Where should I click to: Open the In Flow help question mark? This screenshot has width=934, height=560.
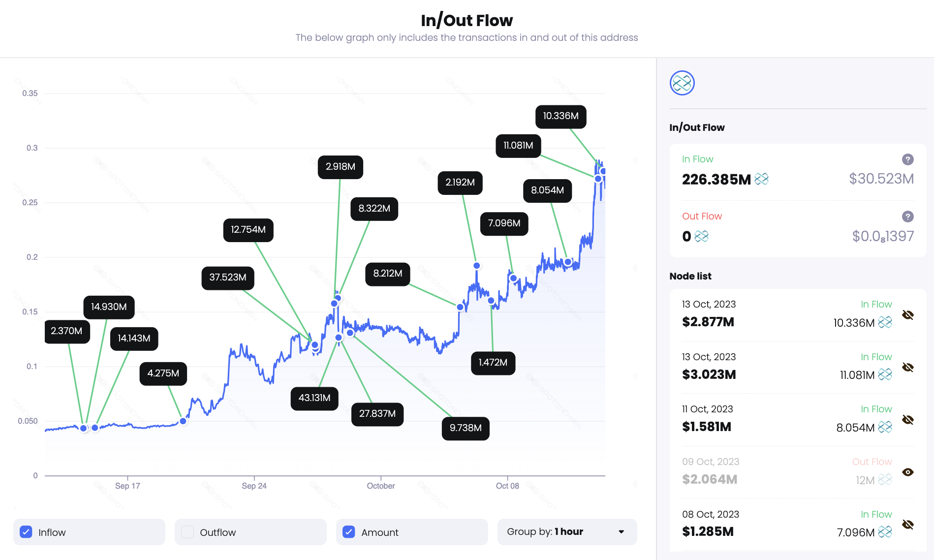pyautogui.click(x=907, y=159)
